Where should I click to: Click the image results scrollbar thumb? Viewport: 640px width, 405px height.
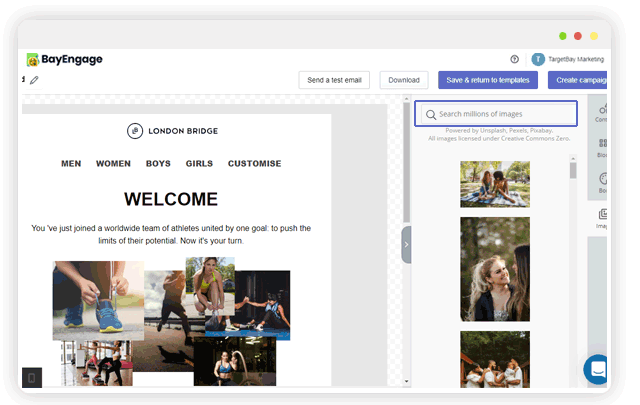[x=573, y=170]
